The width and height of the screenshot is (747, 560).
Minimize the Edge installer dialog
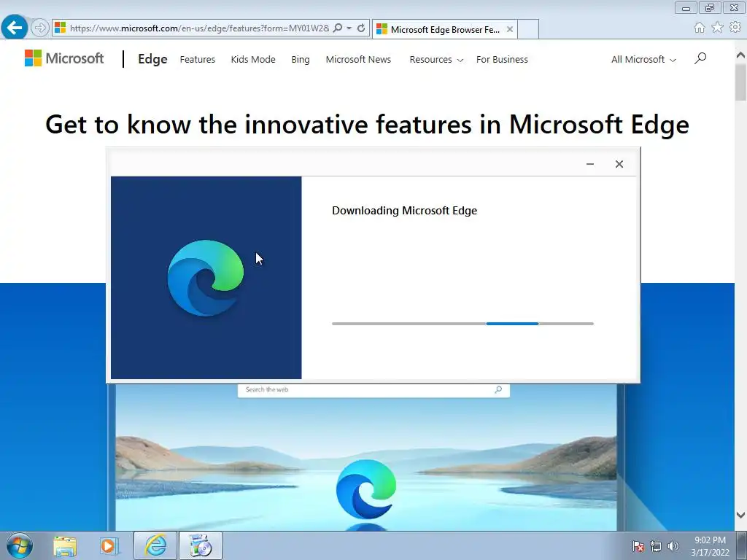pyautogui.click(x=589, y=164)
